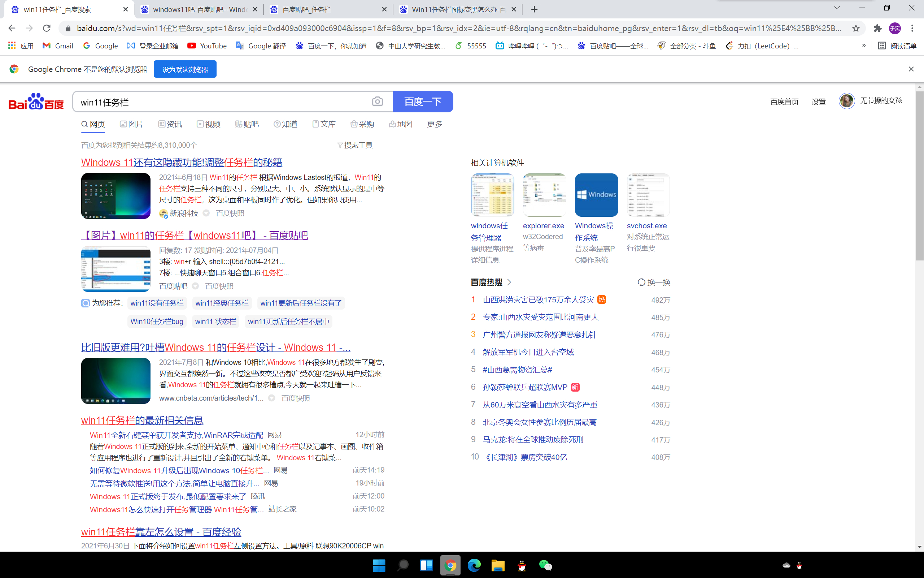Open the Chrome three-dot menu

912,28
